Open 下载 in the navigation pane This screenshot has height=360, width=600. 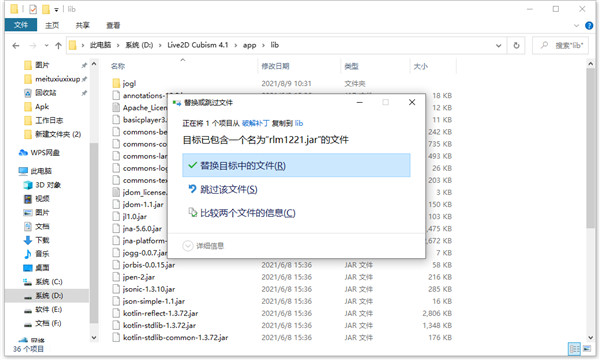point(42,240)
